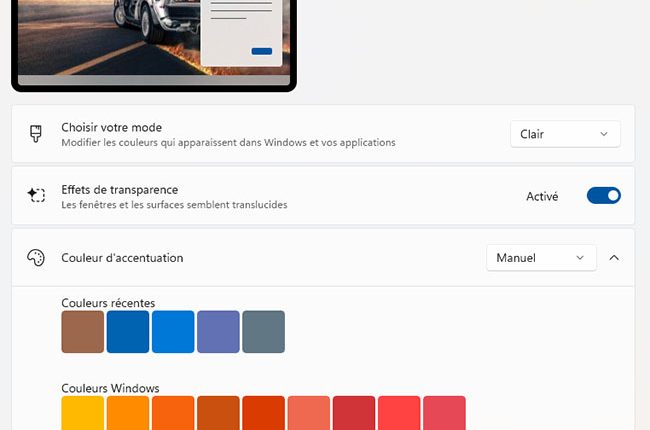Select the bright blue recent color swatch
Screen dimensions: 650x430
[173, 332]
